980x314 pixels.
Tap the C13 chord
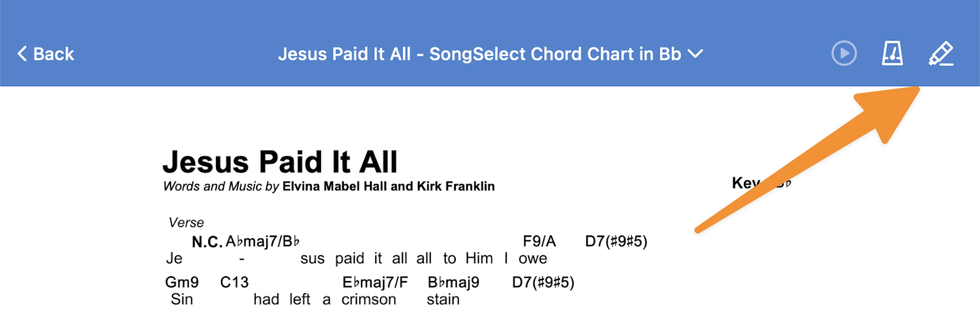pyautogui.click(x=234, y=283)
